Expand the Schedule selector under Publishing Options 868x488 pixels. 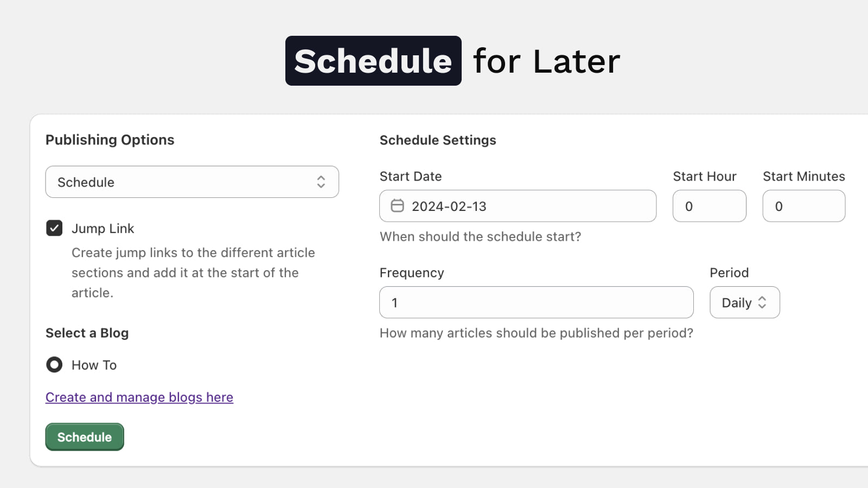pyautogui.click(x=192, y=182)
